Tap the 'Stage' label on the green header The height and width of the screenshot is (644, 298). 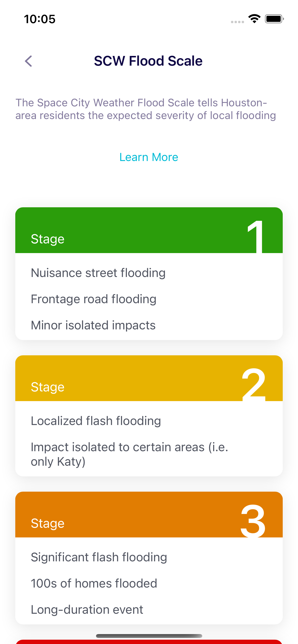point(48,239)
